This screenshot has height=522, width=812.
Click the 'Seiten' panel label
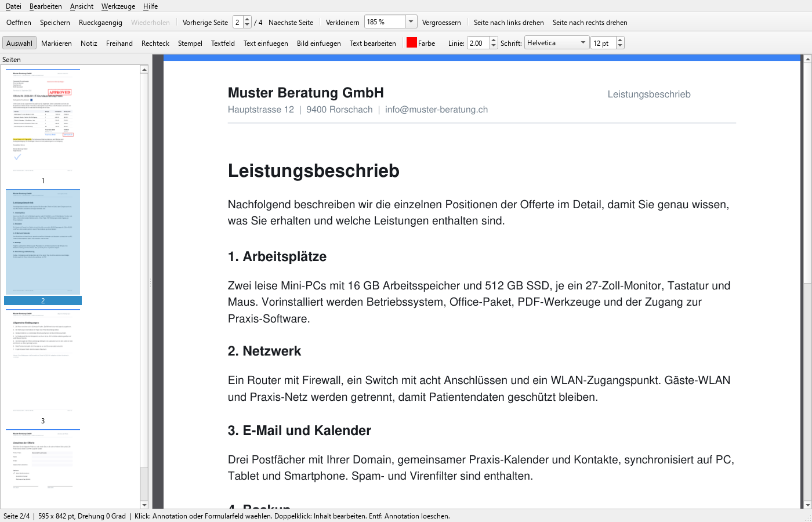point(12,60)
